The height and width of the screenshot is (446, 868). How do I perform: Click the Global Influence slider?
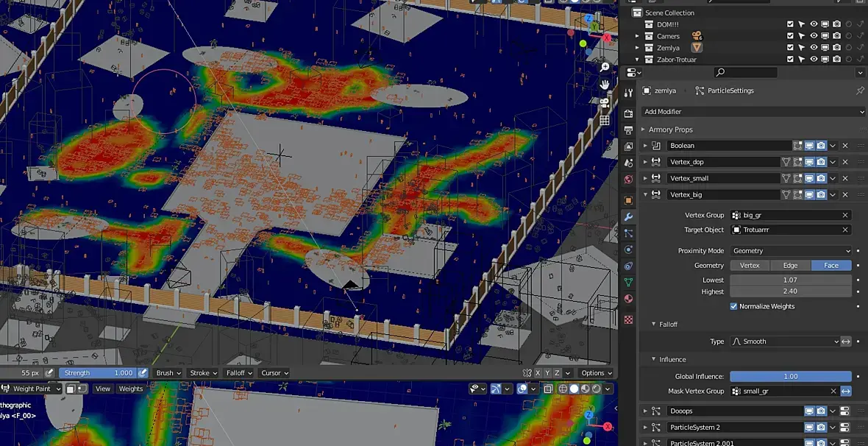pos(791,376)
